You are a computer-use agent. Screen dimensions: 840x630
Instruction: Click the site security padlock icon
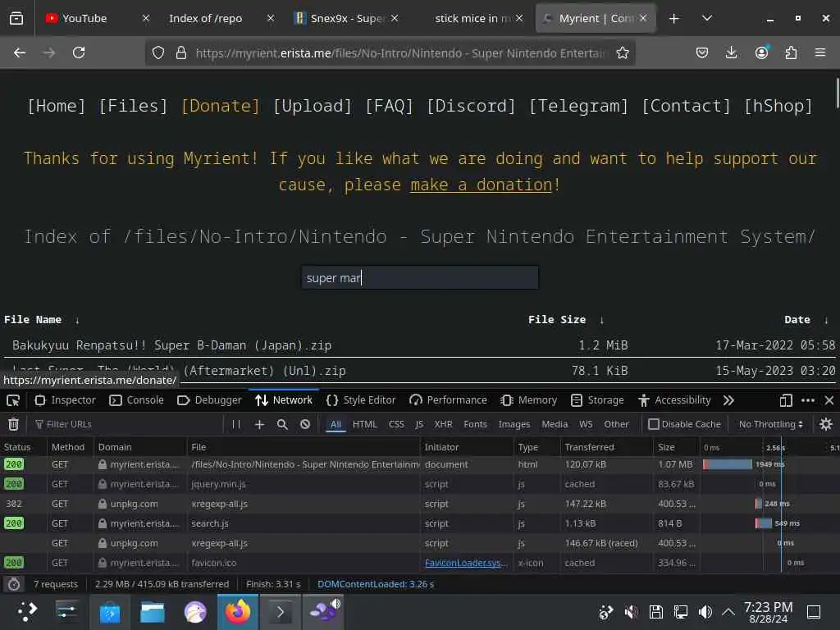[181, 52]
